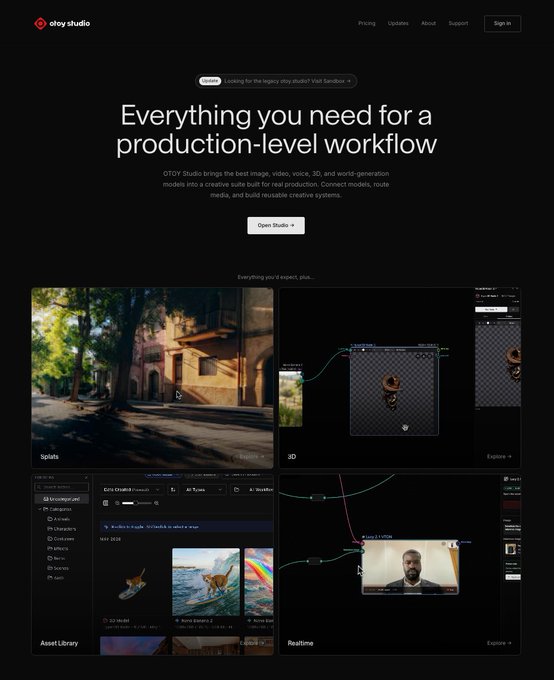554x680 pixels.
Task: Open the Costumes folder
Action: tap(61, 539)
